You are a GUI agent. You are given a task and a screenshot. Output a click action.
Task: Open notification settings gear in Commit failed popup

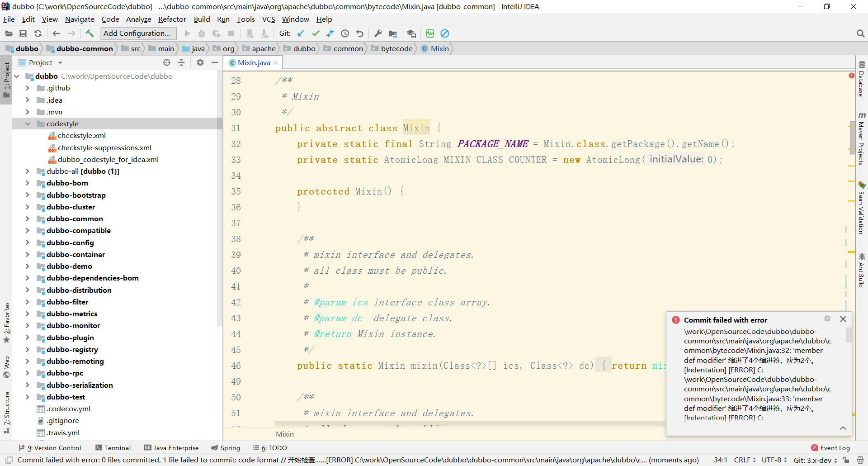click(827, 319)
